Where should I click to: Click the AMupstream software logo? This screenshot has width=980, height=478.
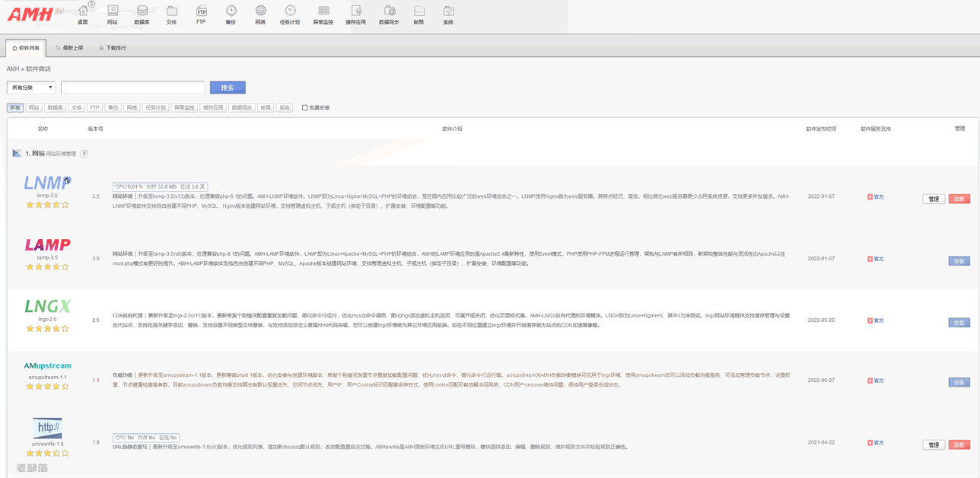[47, 366]
